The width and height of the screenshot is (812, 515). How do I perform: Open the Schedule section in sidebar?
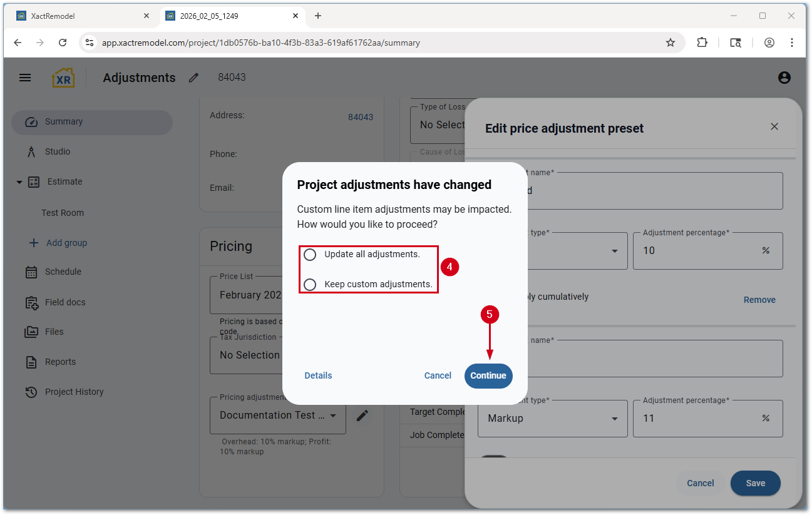62,272
